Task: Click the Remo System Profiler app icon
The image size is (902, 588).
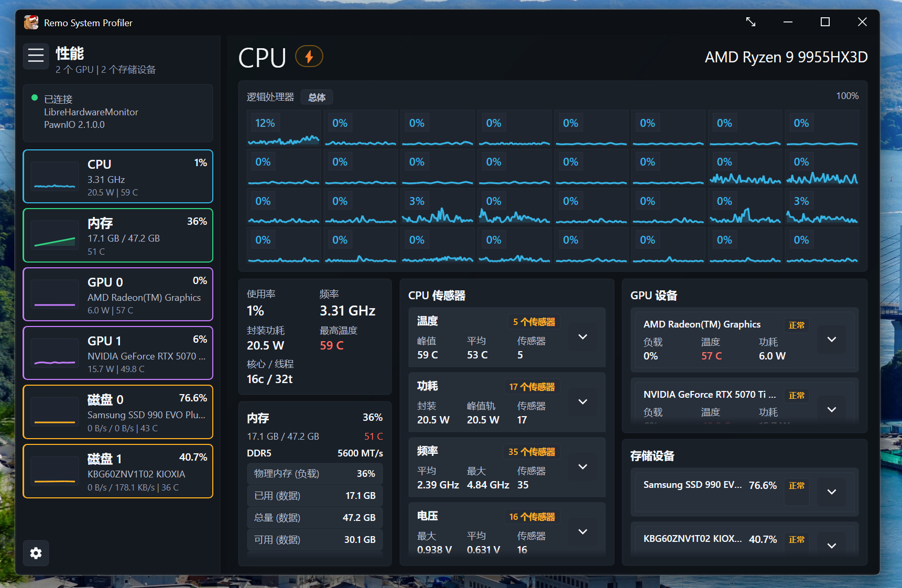Action: 31,23
